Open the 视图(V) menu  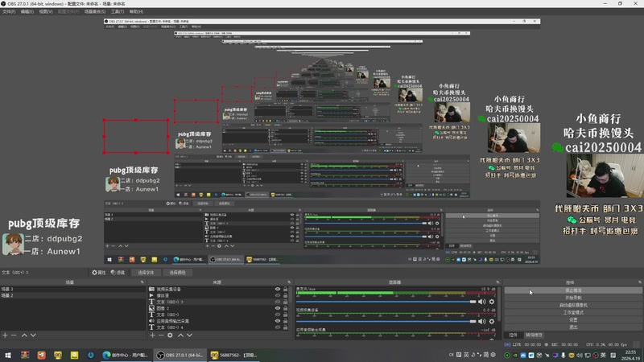46,11
